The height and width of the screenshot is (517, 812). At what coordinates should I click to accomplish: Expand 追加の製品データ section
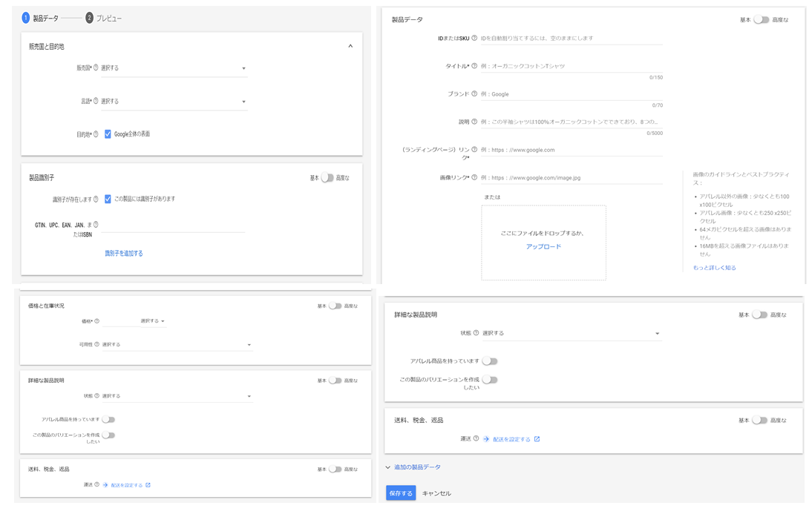413,467
